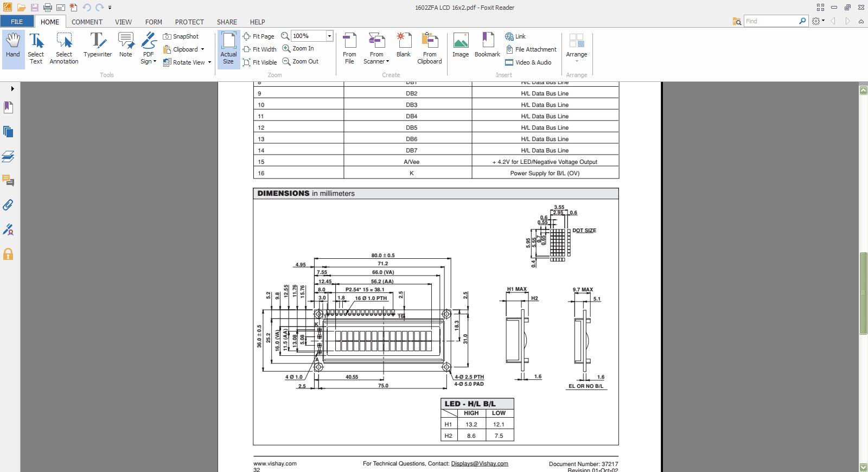Image resolution: width=868 pixels, height=472 pixels.
Task: Toggle Fit Page view
Action: click(x=258, y=36)
